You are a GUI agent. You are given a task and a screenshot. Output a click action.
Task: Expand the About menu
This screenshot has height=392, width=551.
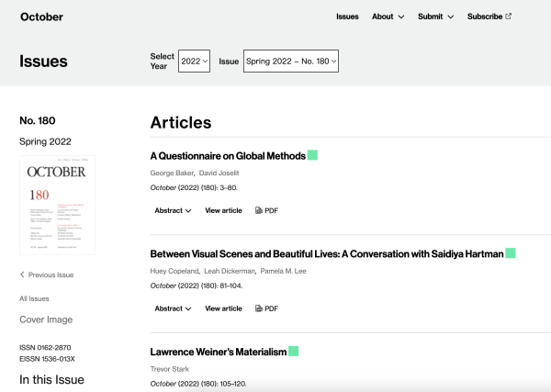tap(388, 17)
